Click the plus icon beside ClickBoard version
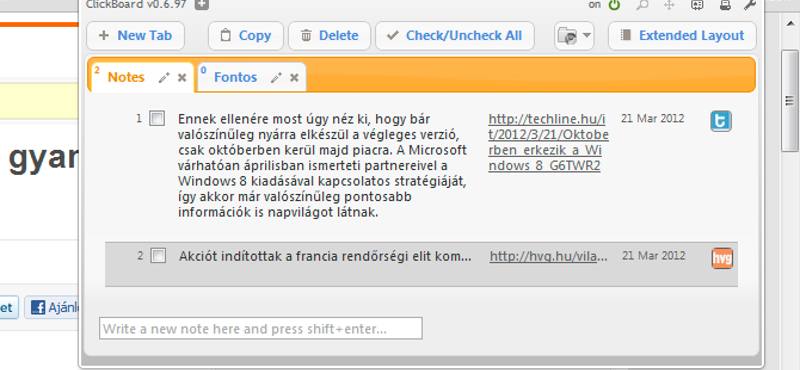800x370 pixels. pyautogui.click(x=202, y=4)
